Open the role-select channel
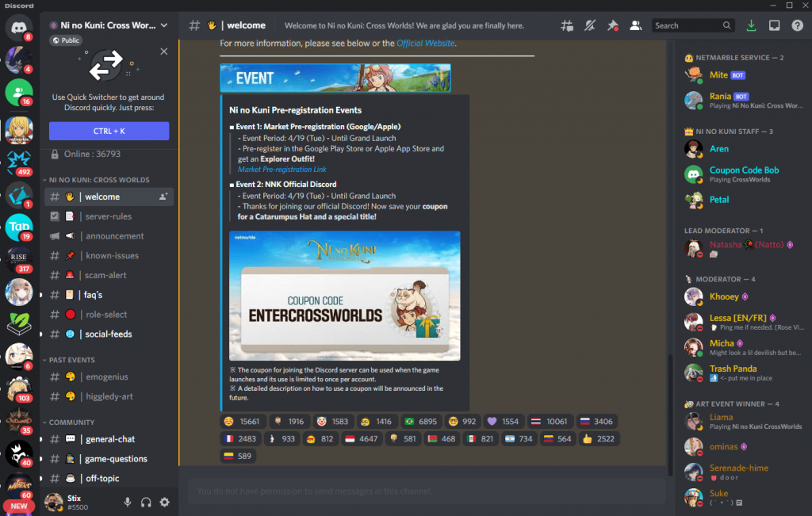Screen dimensions: 812x516 pyautogui.click(x=109, y=315)
